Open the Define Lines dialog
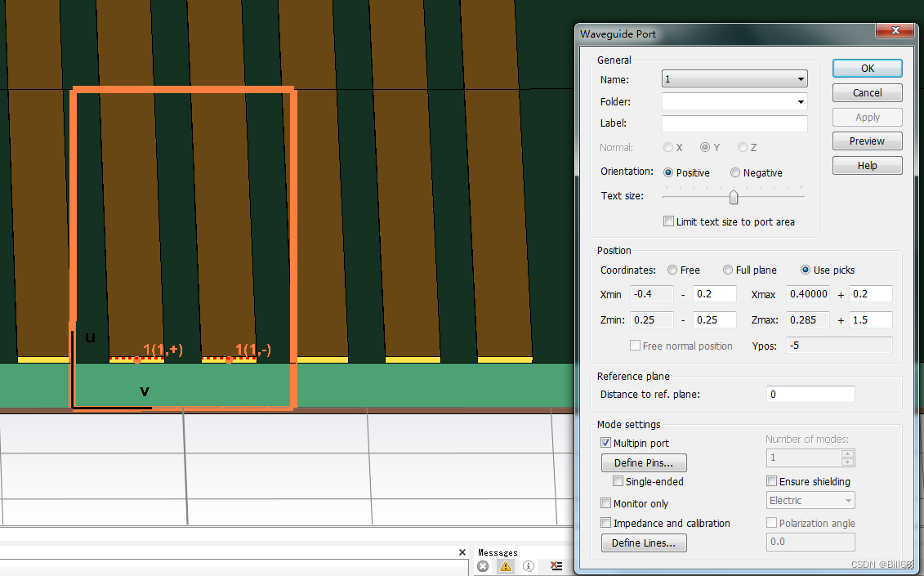The image size is (924, 576). point(644,543)
